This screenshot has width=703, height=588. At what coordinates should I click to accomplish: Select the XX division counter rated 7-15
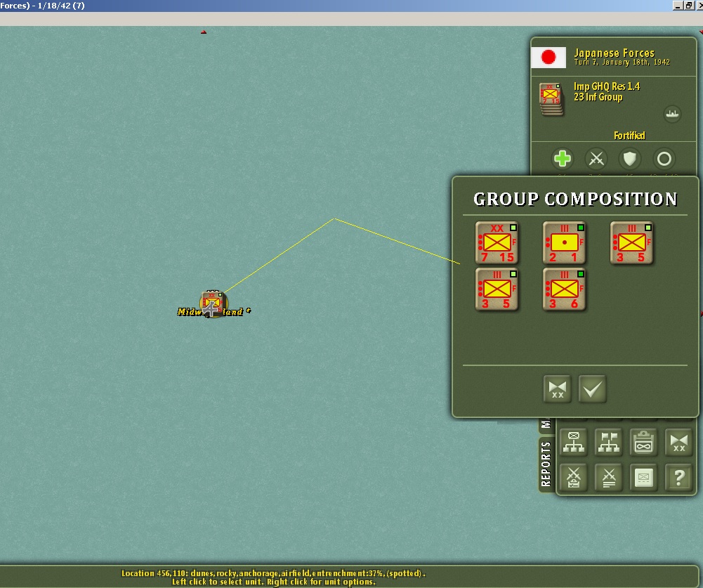(497, 242)
